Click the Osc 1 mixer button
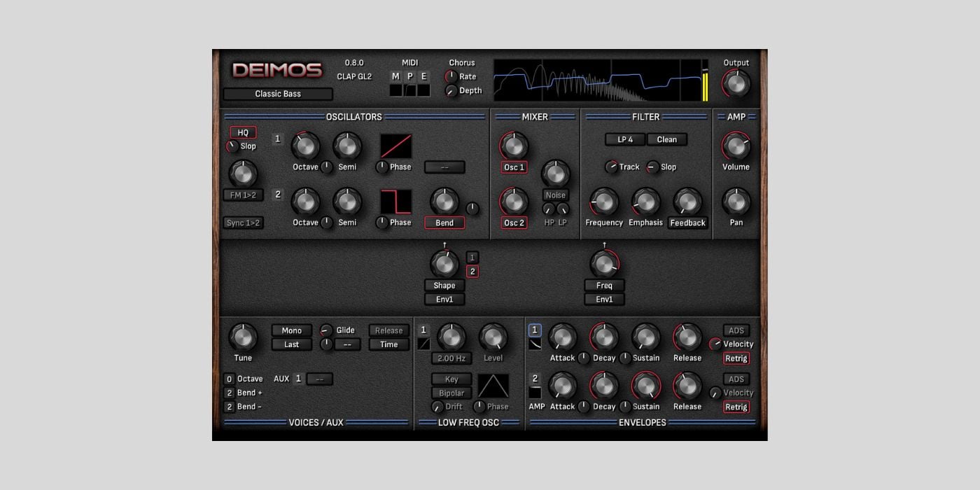The image size is (980, 490). point(514,167)
